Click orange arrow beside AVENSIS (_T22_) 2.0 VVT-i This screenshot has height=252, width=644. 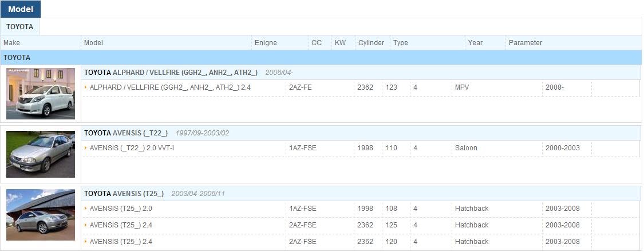[x=86, y=148]
